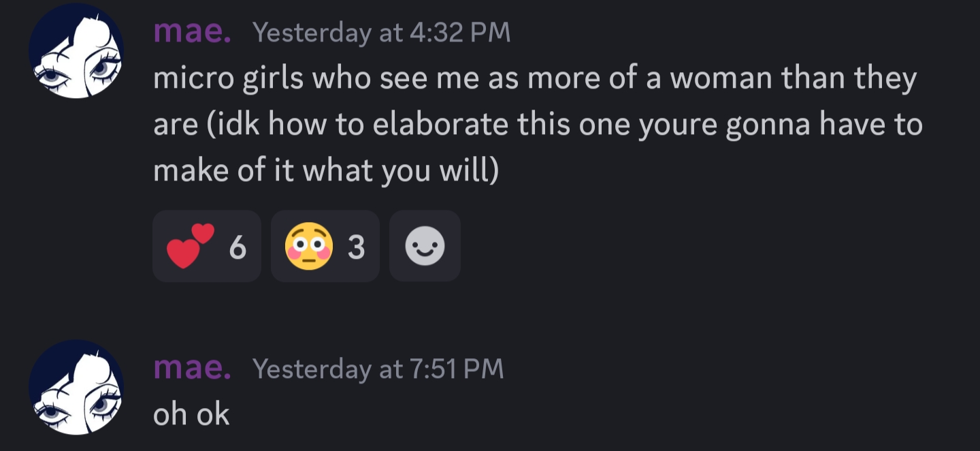980x451 pixels.
Task: Click the left eye on the top avatar
Action: (x=50, y=76)
